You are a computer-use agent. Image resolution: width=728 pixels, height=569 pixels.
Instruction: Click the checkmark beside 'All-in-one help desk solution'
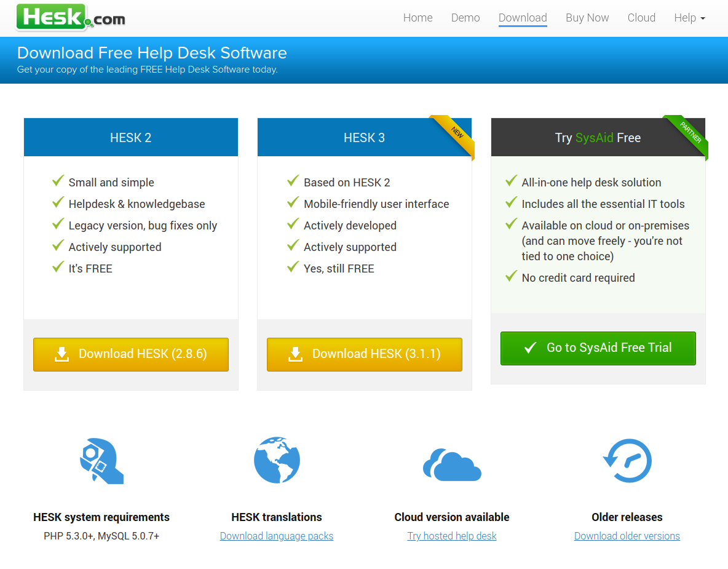pos(511,181)
